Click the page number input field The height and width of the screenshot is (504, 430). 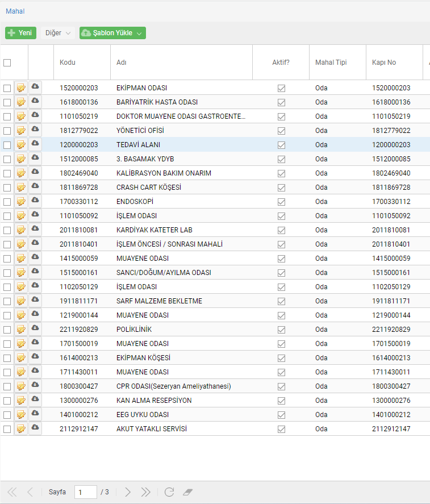click(85, 492)
